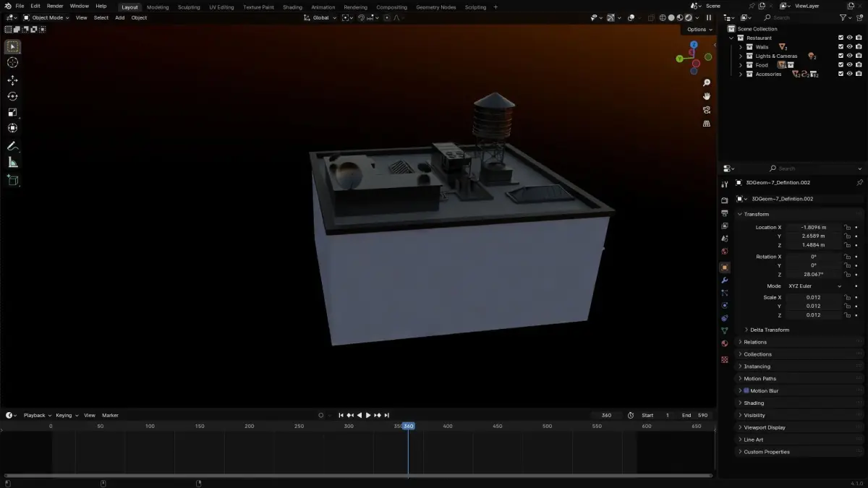This screenshot has height=488, width=868.
Task: Open the timeline Keying popover
Action: coord(66,415)
